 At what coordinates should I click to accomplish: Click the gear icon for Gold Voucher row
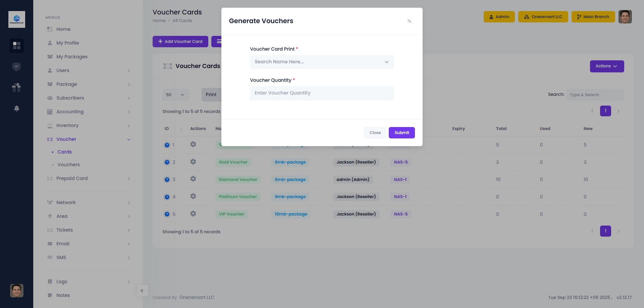[x=193, y=162]
